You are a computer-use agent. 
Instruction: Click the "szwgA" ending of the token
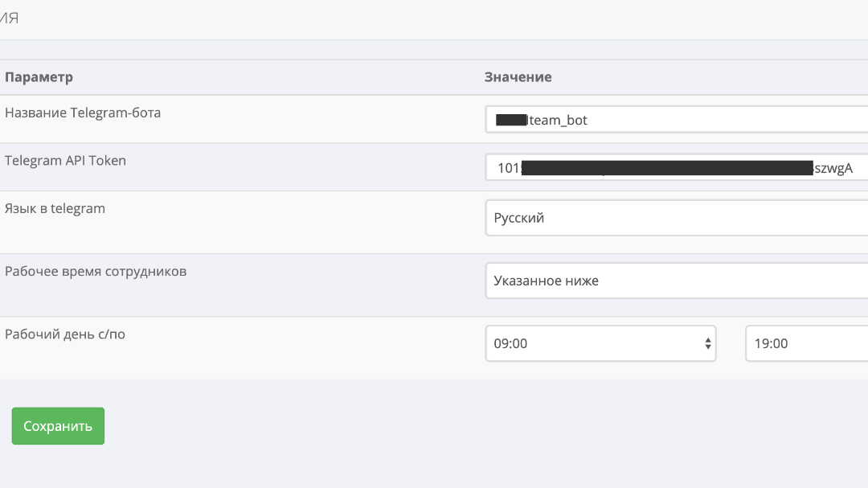833,168
